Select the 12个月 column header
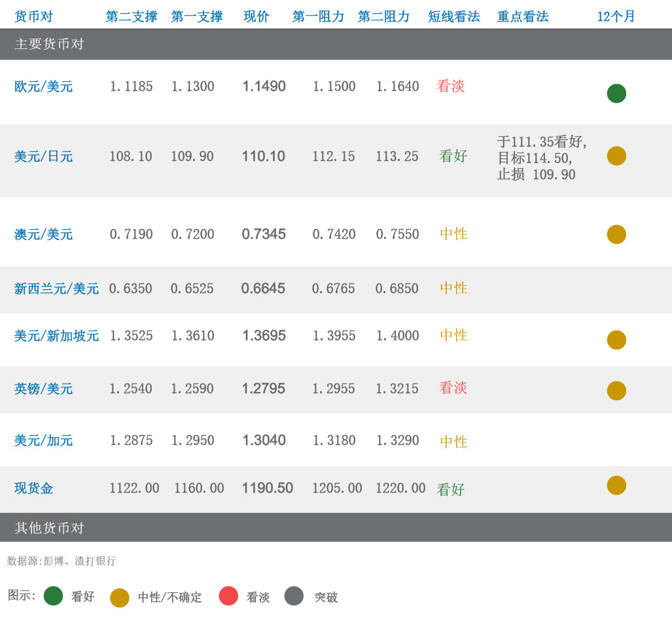Viewport: 672px width, 617px height. pyautogui.click(x=616, y=17)
